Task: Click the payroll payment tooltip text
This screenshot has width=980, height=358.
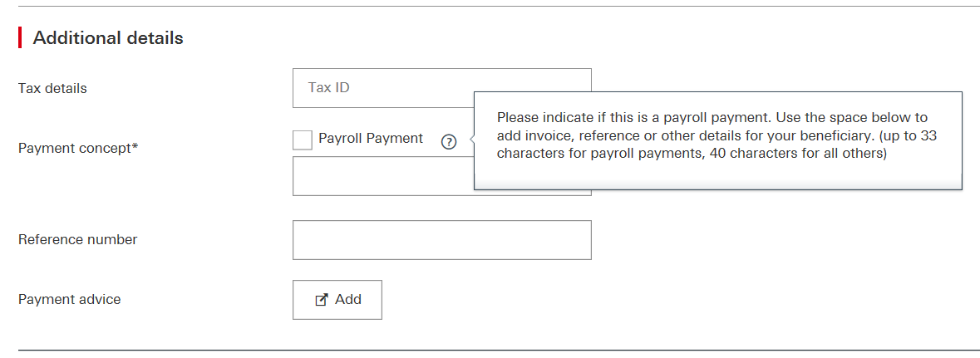Action: coord(717,135)
